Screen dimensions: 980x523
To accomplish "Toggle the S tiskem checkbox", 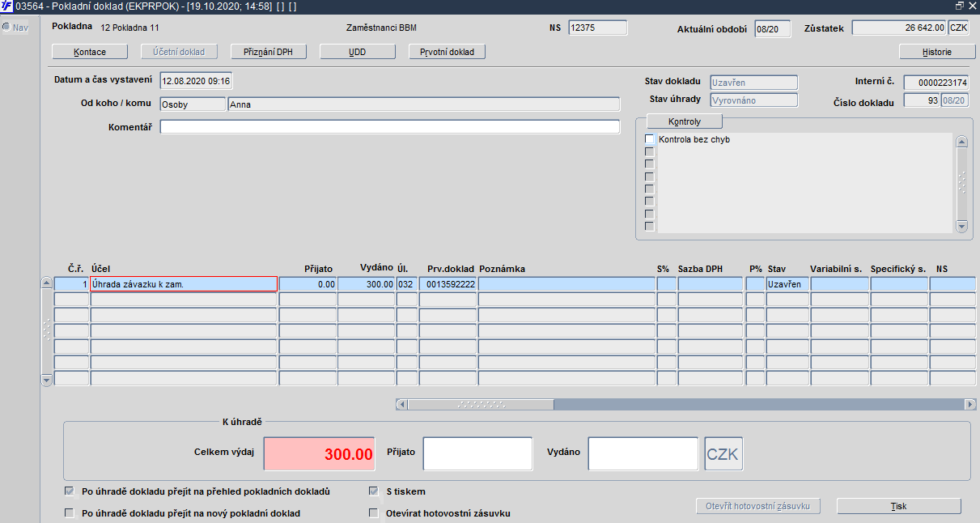I will point(374,491).
